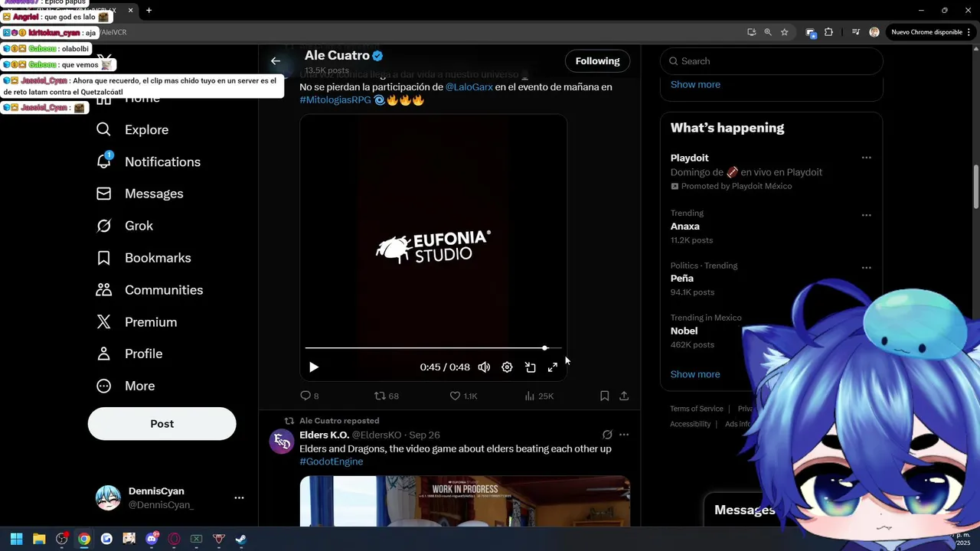Click the upper Show more link

[x=695, y=84]
